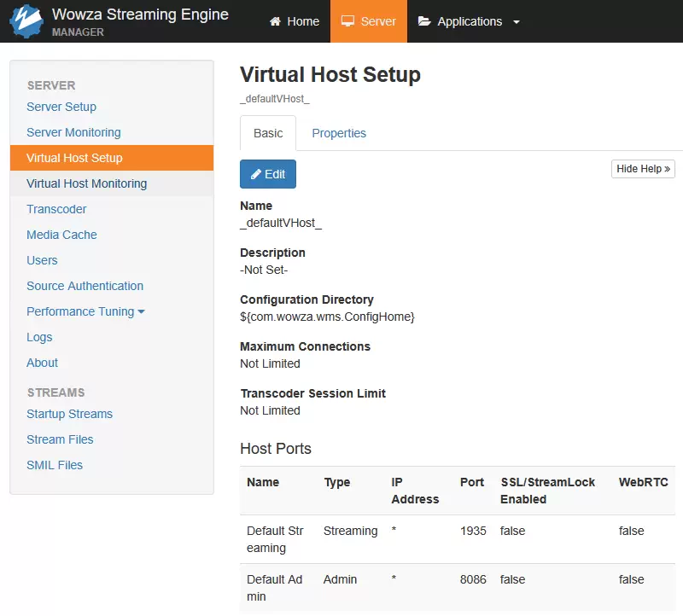Viewport: 683px width, 616px height.
Task: Expand the Applications dropdown caret
Action: click(x=517, y=22)
